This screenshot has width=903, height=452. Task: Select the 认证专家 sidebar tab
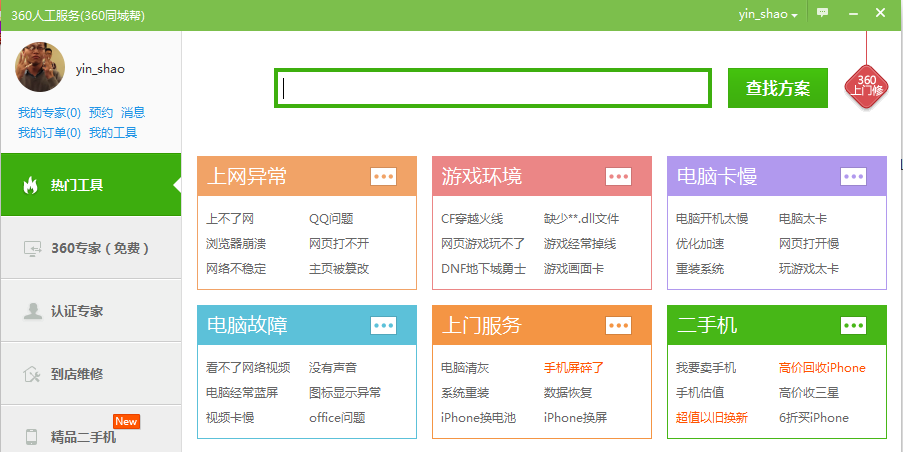coord(91,311)
